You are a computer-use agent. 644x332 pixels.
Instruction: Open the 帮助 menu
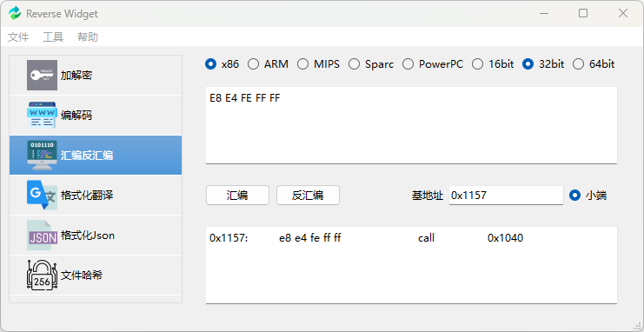click(x=88, y=37)
